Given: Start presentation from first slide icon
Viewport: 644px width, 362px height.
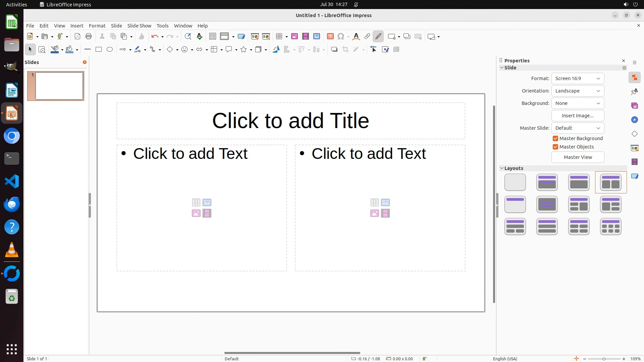Looking at the screenshot, I should (255, 37).
